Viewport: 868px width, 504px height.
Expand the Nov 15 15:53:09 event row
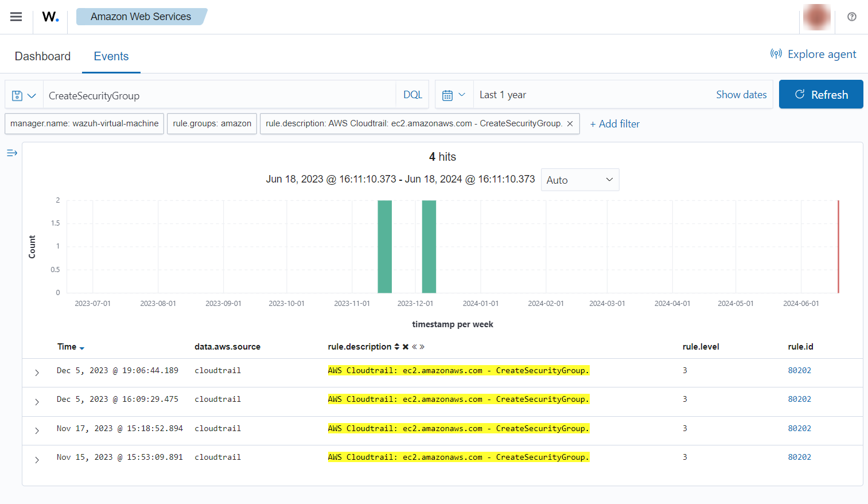click(x=37, y=460)
